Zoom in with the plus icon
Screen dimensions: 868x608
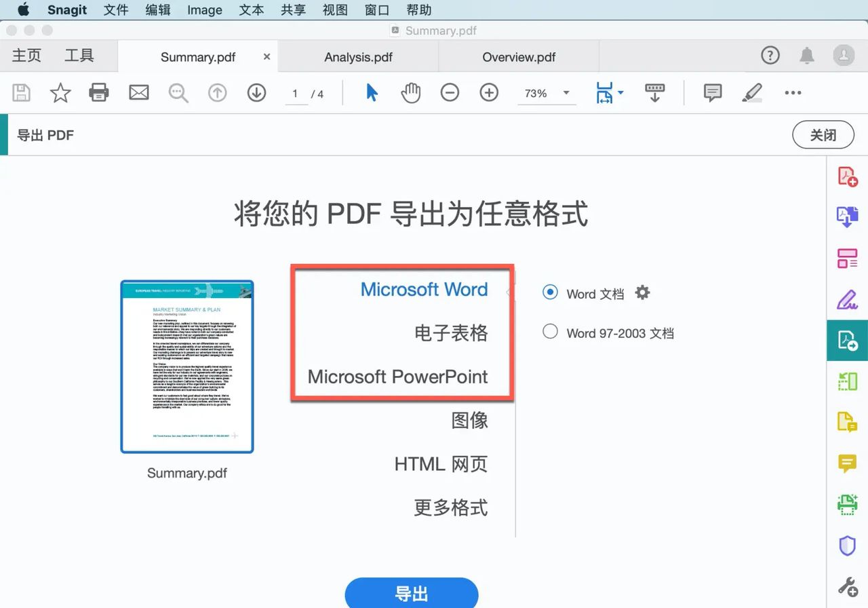coord(489,93)
